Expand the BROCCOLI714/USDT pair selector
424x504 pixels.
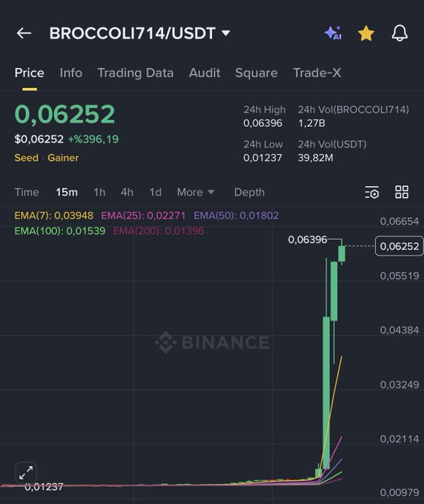(x=139, y=33)
